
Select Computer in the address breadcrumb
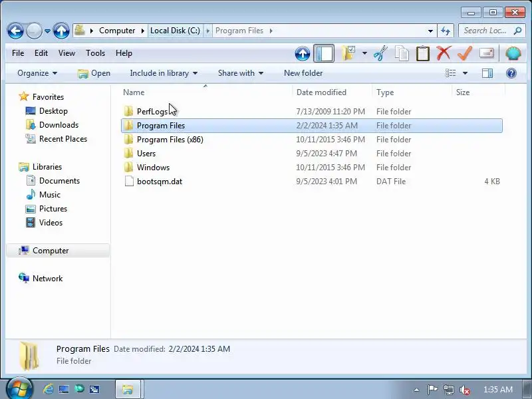[x=117, y=31]
